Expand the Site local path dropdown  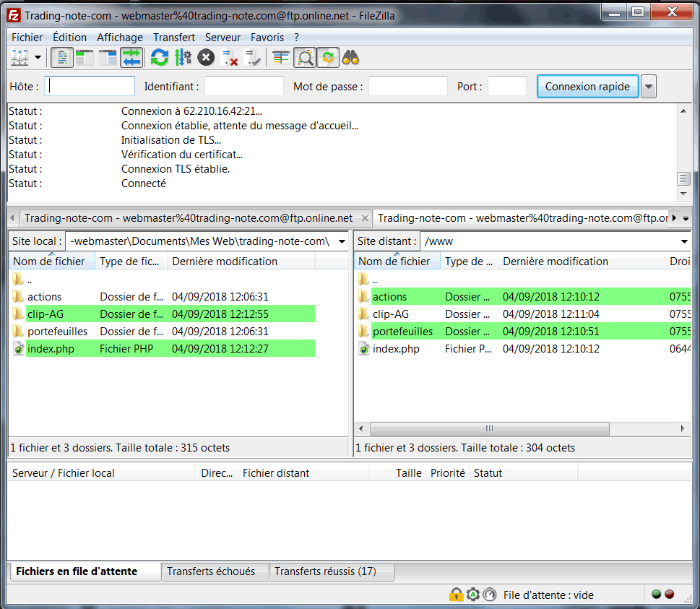(x=342, y=241)
